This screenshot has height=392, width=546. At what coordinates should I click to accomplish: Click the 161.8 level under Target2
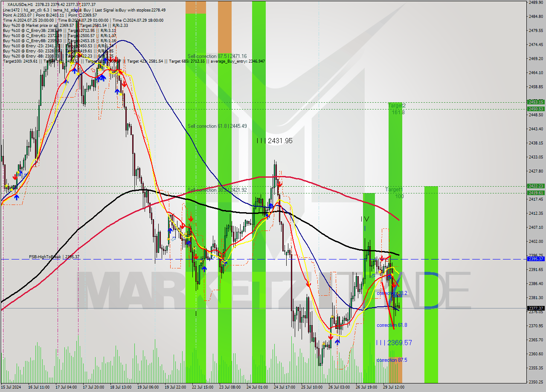point(398,112)
